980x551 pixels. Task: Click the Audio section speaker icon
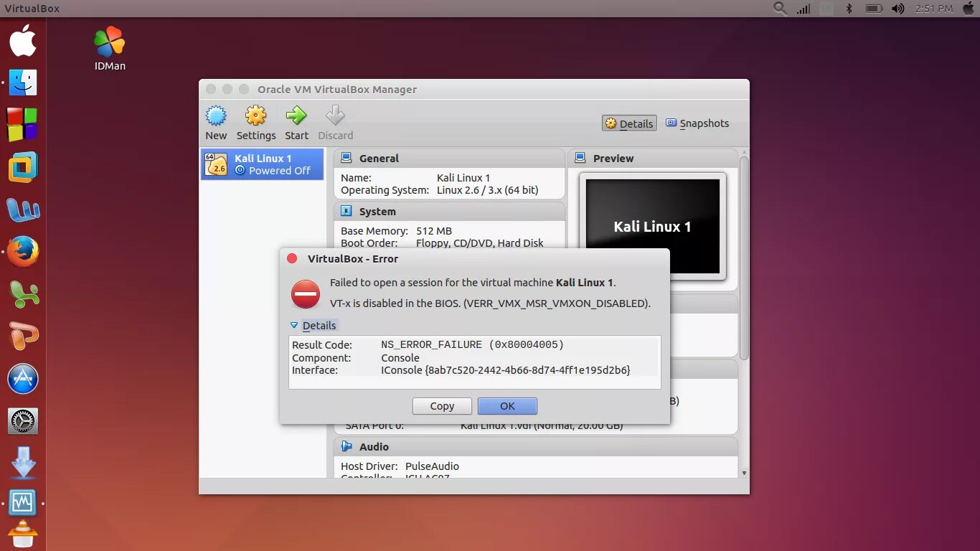[347, 446]
